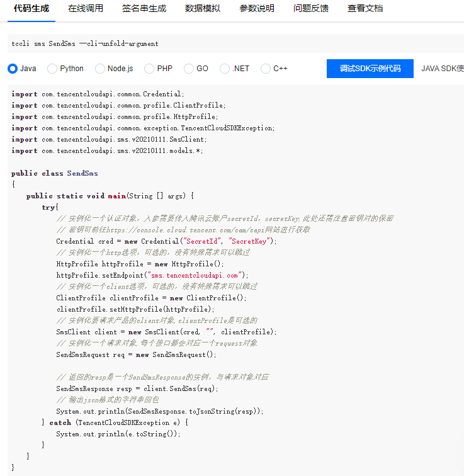Click the import SmsClient code line
Screen dimensions: 464x476
coord(109,139)
